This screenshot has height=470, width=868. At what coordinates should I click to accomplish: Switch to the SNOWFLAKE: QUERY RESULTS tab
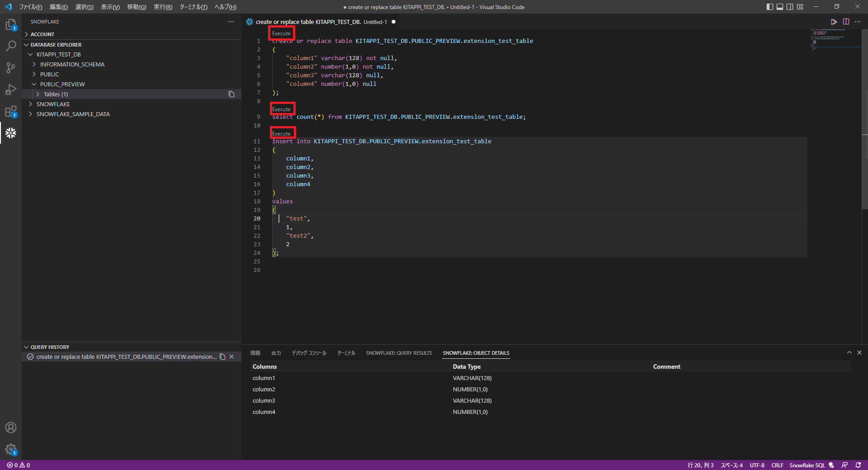click(398, 353)
